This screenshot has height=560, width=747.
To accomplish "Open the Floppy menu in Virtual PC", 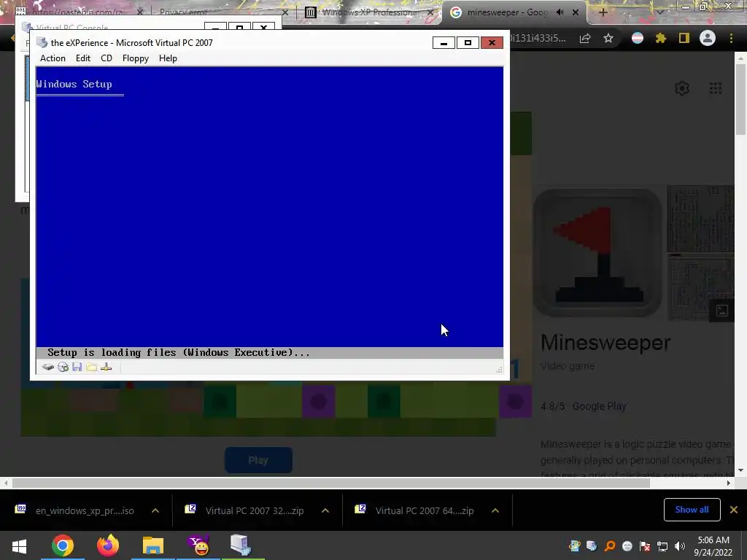I will point(135,58).
